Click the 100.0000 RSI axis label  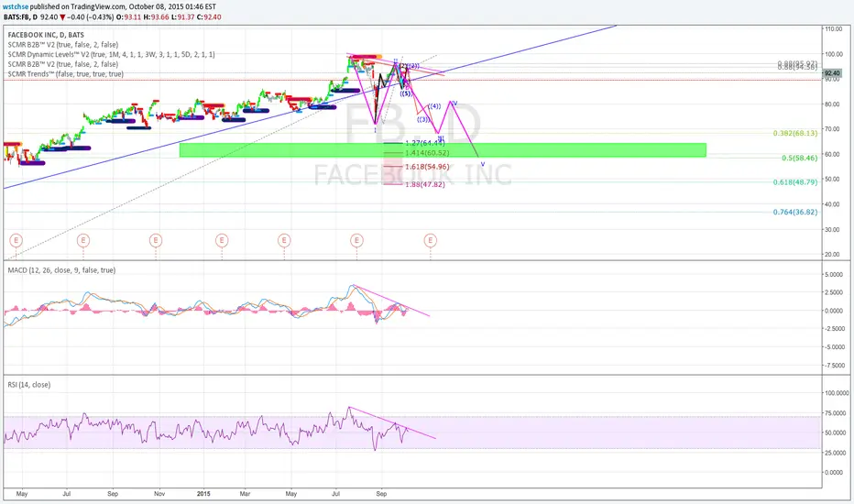(x=836, y=393)
